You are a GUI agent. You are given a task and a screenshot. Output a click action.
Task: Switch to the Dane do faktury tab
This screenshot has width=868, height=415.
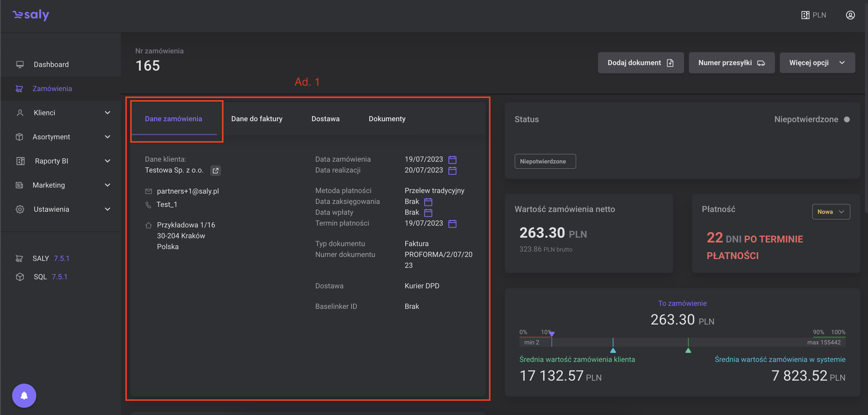pyautogui.click(x=256, y=119)
